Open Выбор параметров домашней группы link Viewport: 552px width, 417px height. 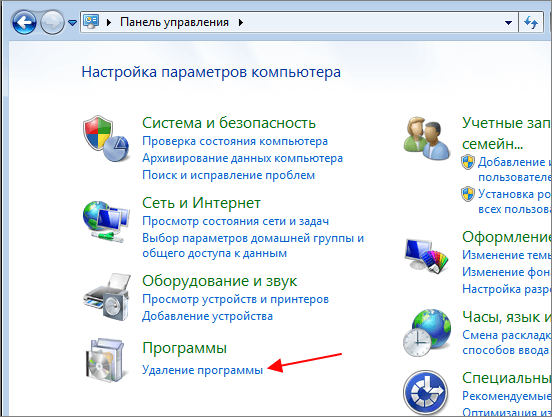tap(253, 245)
